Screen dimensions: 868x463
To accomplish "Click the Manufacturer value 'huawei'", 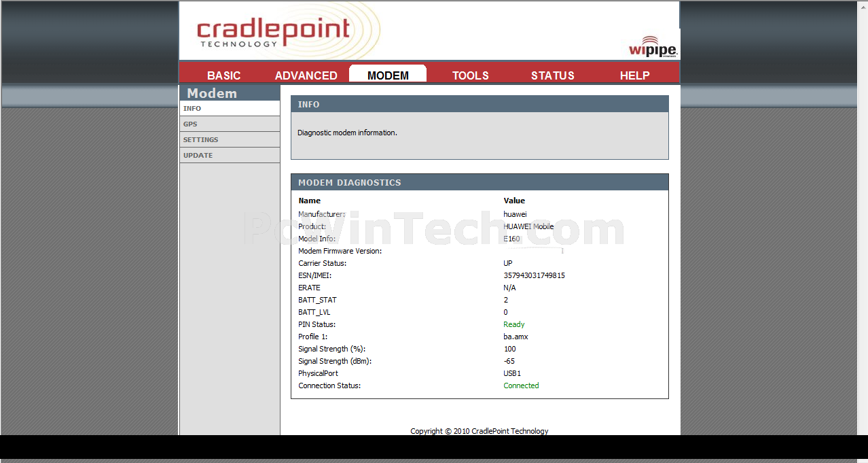I will click(515, 214).
